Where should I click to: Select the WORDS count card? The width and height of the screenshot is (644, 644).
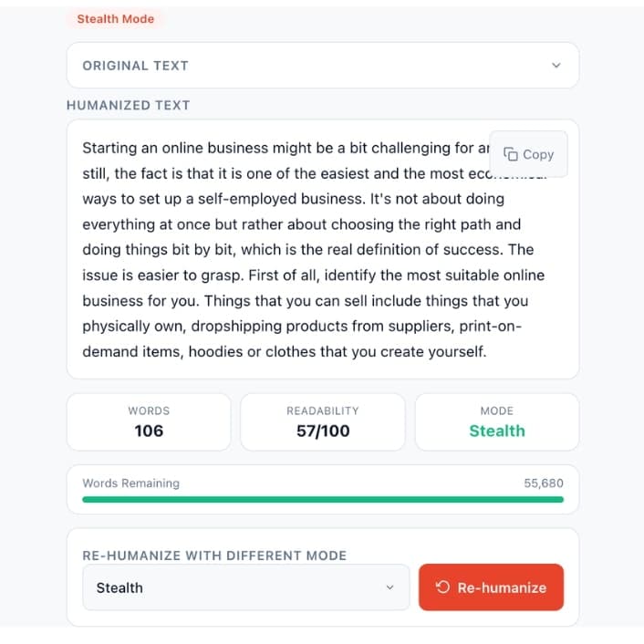pyautogui.click(x=149, y=421)
